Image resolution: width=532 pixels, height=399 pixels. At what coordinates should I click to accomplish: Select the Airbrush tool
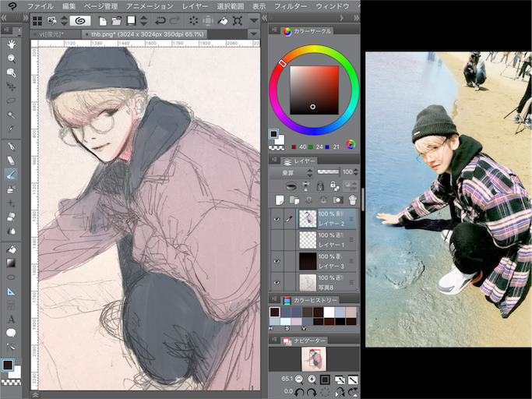[11, 189]
